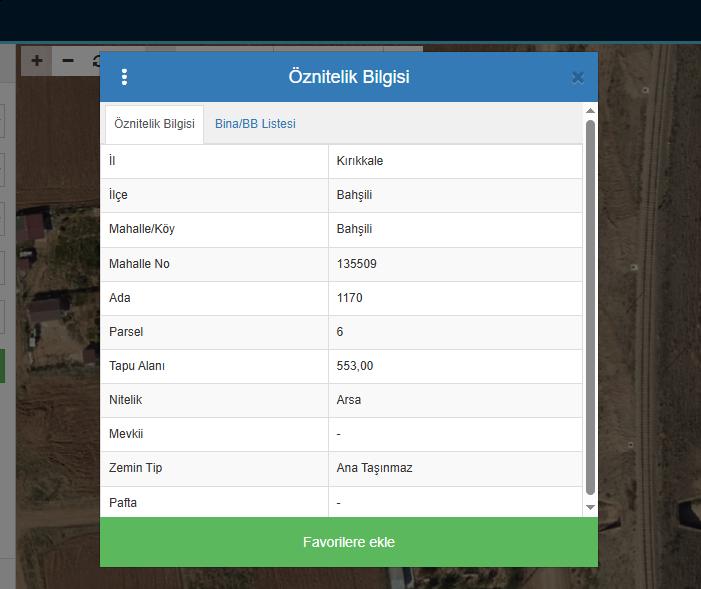Click the scrollbar down arrow
Screen dimensions: 701x589
coord(590,508)
